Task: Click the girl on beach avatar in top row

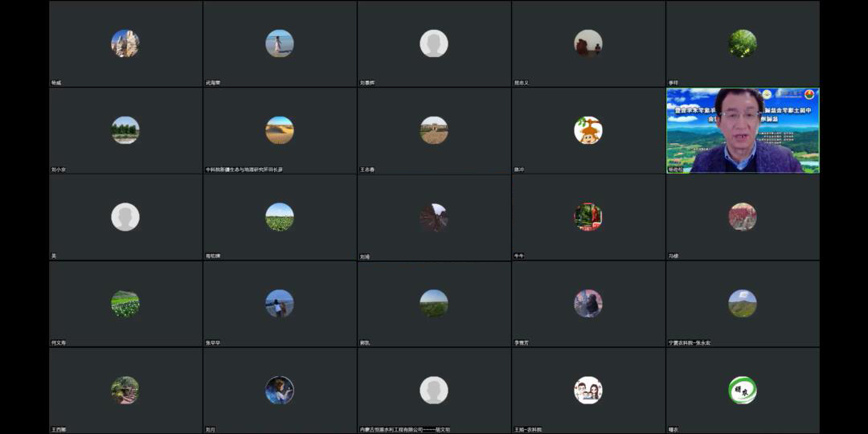Action: pyautogui.click(x=280, y=43)
